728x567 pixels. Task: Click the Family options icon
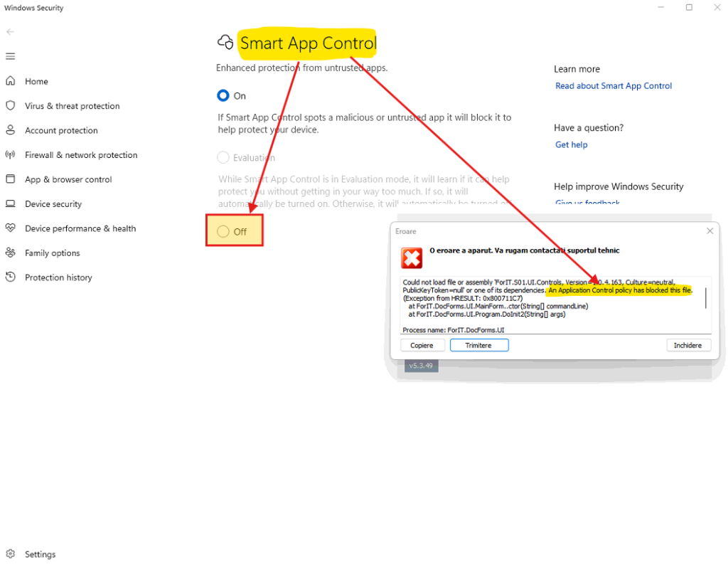pos(10,253)
